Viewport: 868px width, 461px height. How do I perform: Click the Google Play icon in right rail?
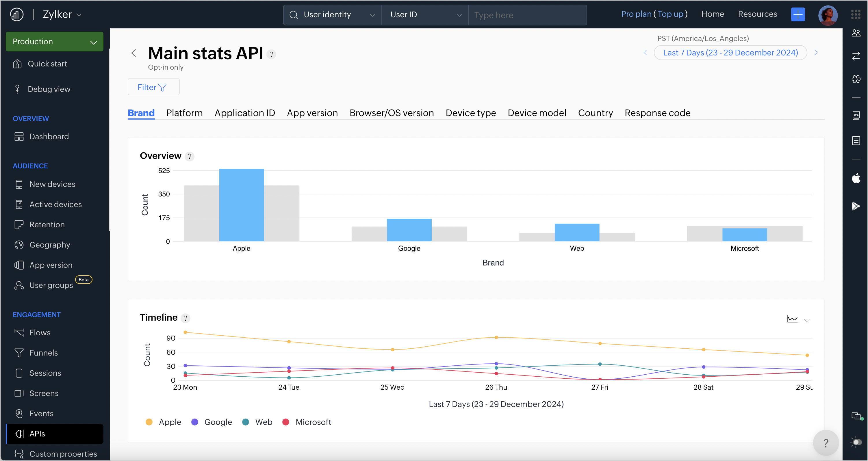[x=856, y=206]
